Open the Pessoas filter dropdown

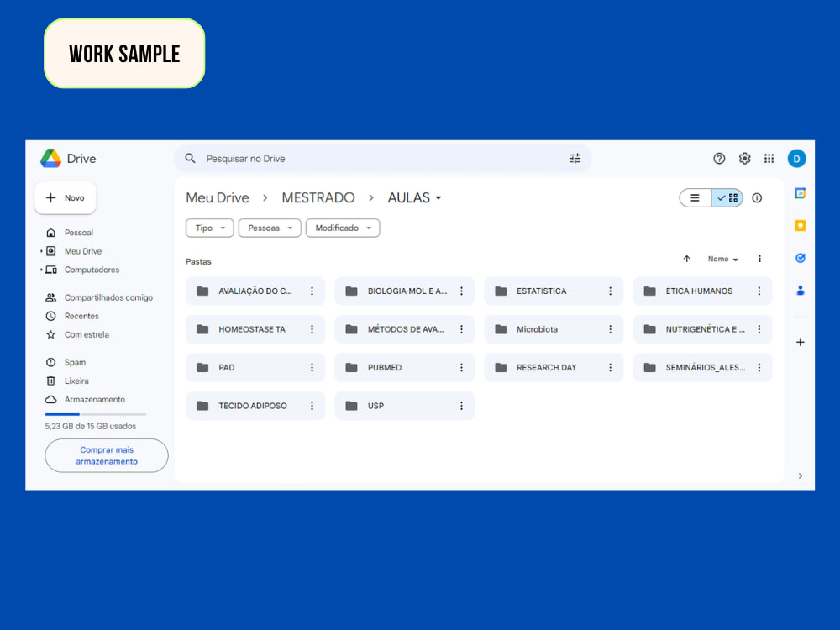[x=270, y=228]
